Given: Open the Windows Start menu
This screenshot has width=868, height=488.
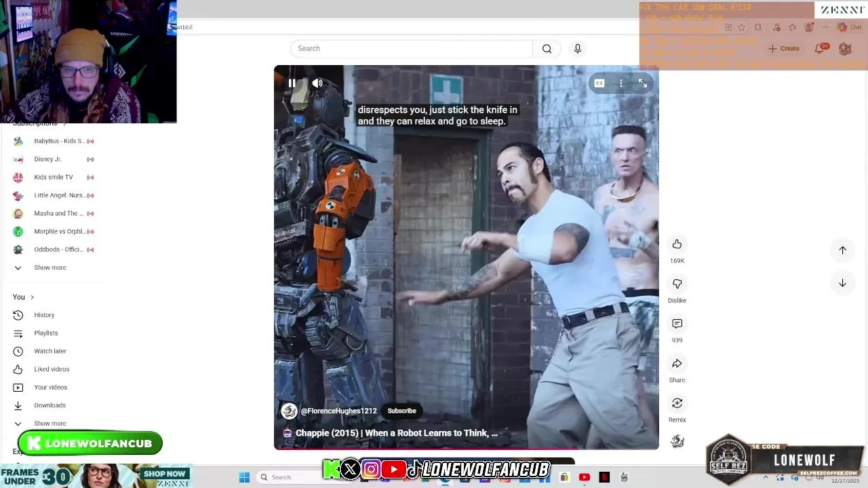Looking at the screenshot, I should [x=245, y=477].
